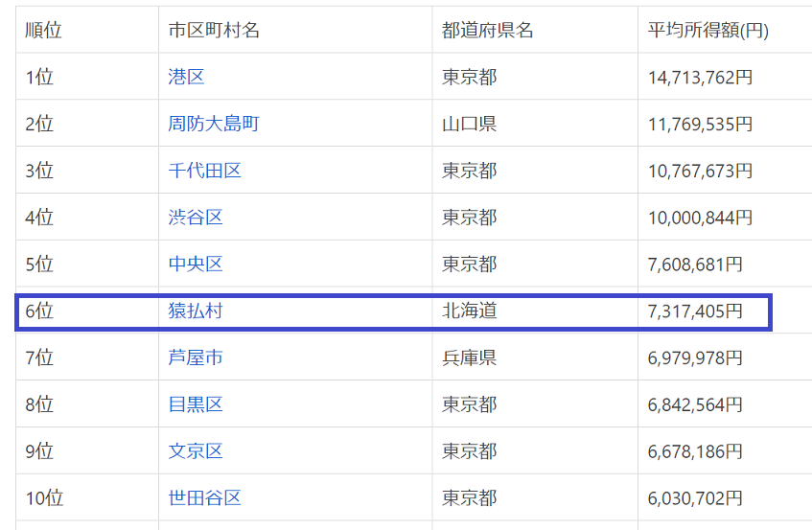Follow the 渋谷区 link
The image size is (812, 530).
tap(196, 218)
